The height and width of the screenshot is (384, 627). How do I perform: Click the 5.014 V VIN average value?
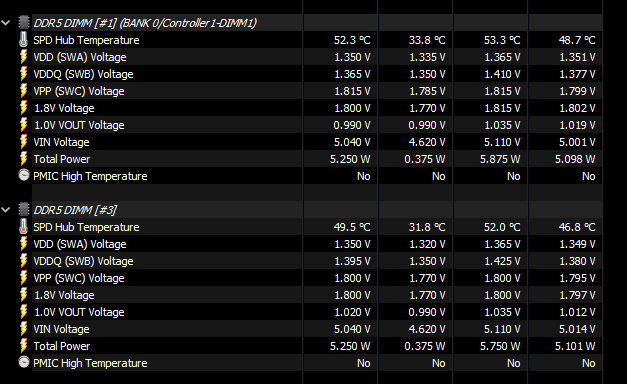coord(577,329)
